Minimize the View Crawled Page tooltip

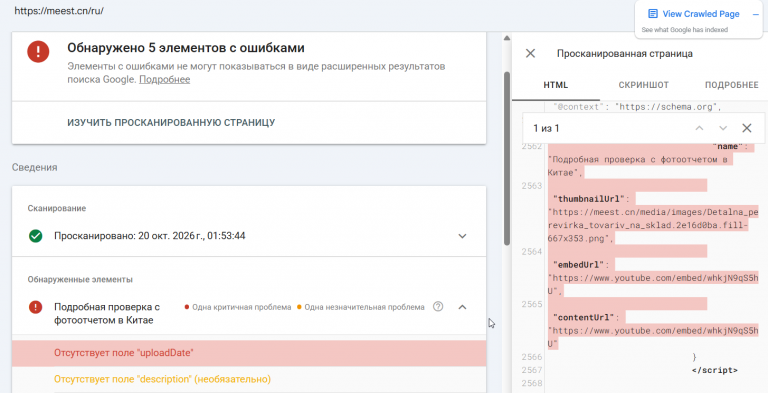point(756,14)
